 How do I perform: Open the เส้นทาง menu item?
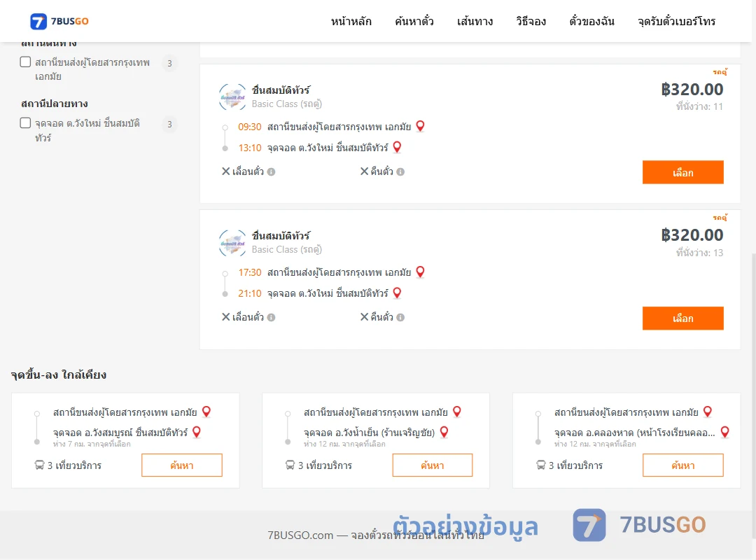pos(475,21)
